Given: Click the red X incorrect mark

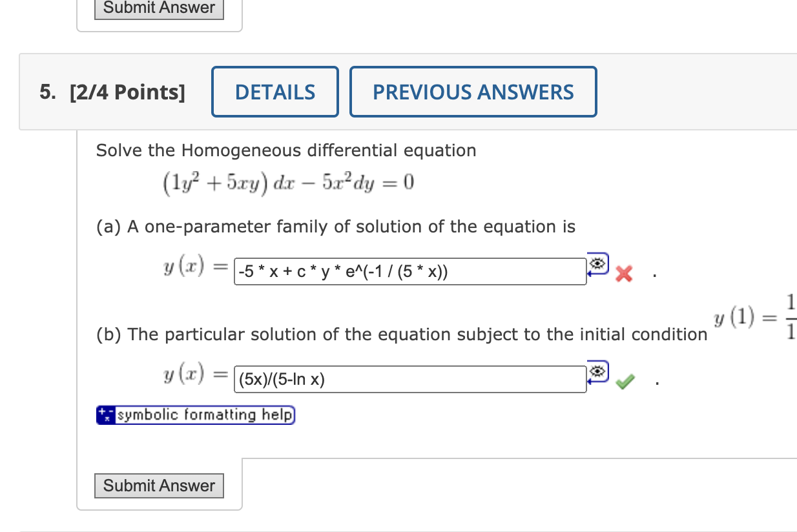Looking at the screenshot, I should point(623,274).
